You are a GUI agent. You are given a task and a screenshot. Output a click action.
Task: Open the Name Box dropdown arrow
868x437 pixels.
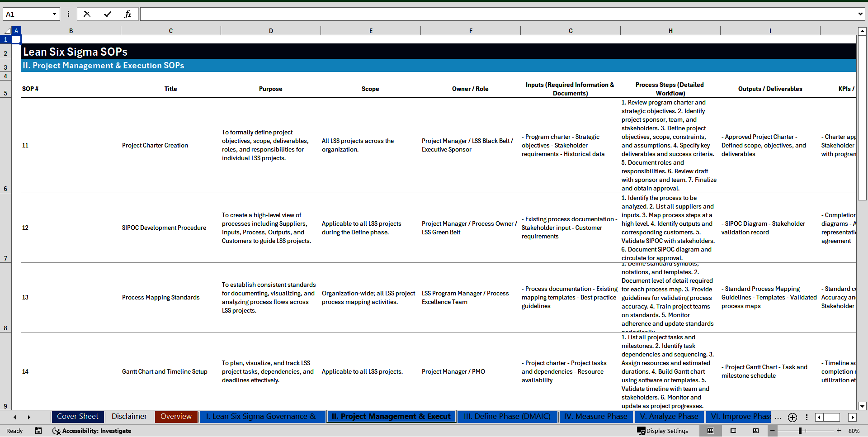pos(54,14)
